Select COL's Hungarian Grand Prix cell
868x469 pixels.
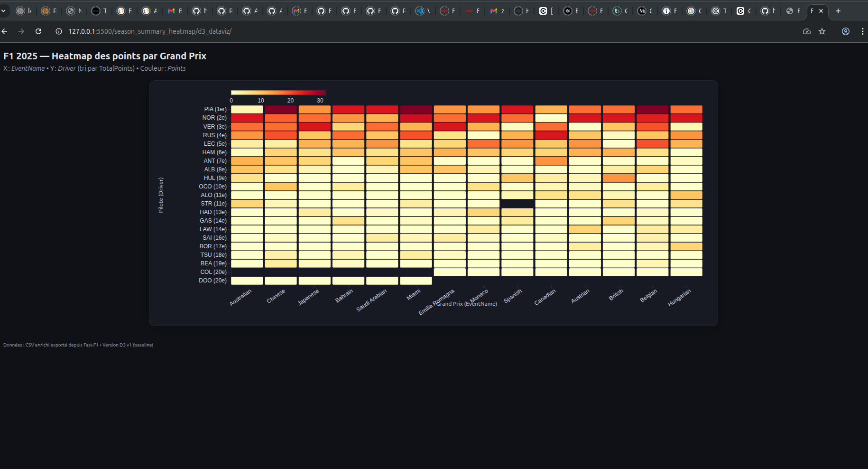(x=686, y=272)
